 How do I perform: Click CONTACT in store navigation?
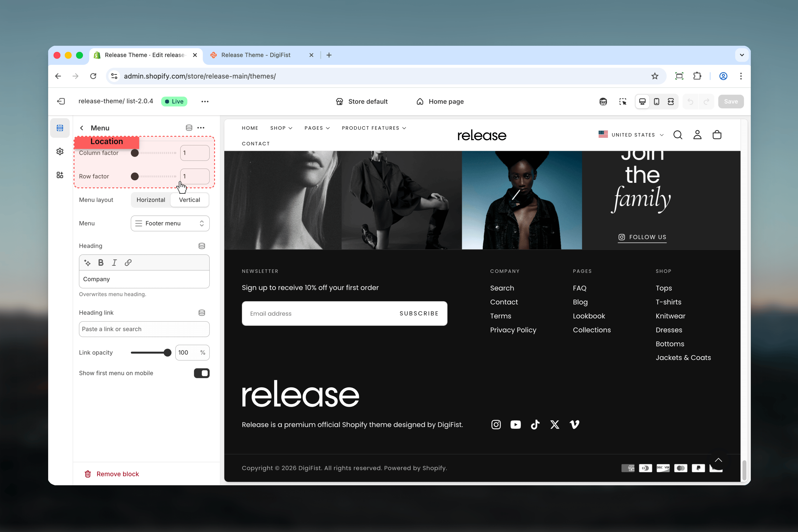(x=256, y=144)
